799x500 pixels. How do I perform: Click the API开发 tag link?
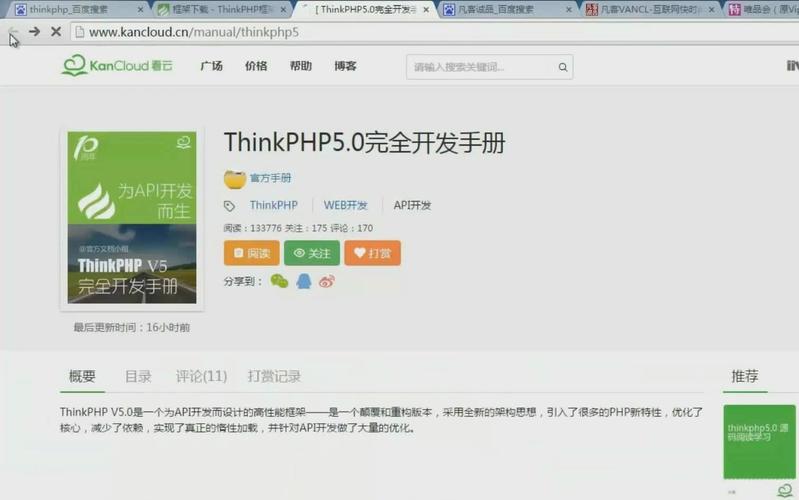pyautogui.click(x=412, y=205)
